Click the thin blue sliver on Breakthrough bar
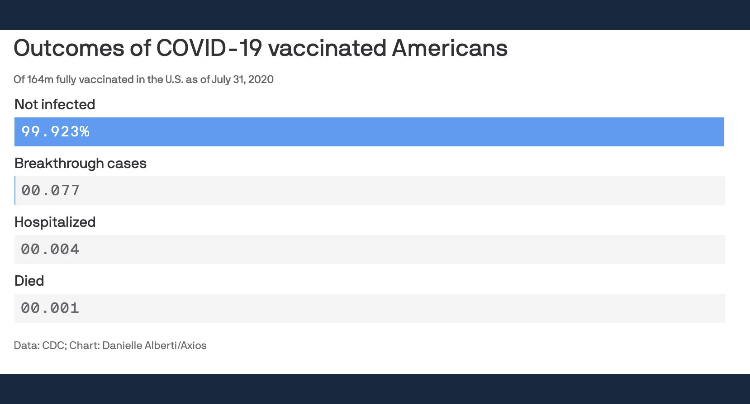Viewport: 750px width, 404px height. click(x=15, y=190)
